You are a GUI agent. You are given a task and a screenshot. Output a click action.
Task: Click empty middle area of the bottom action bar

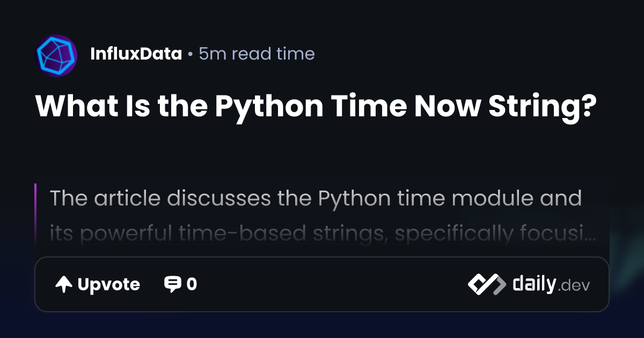pyautogui.click(x=333, y=284)
